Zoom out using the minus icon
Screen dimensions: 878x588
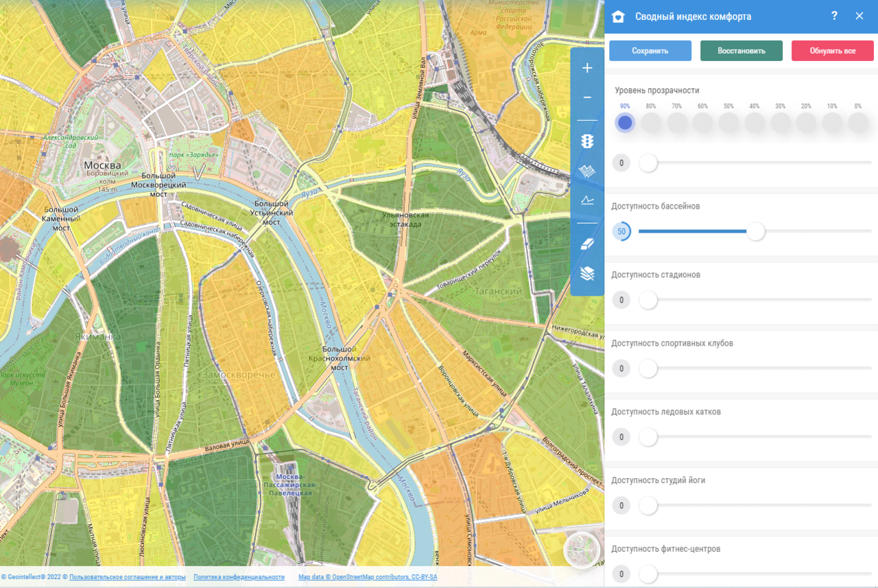click(x=587, y=97)
